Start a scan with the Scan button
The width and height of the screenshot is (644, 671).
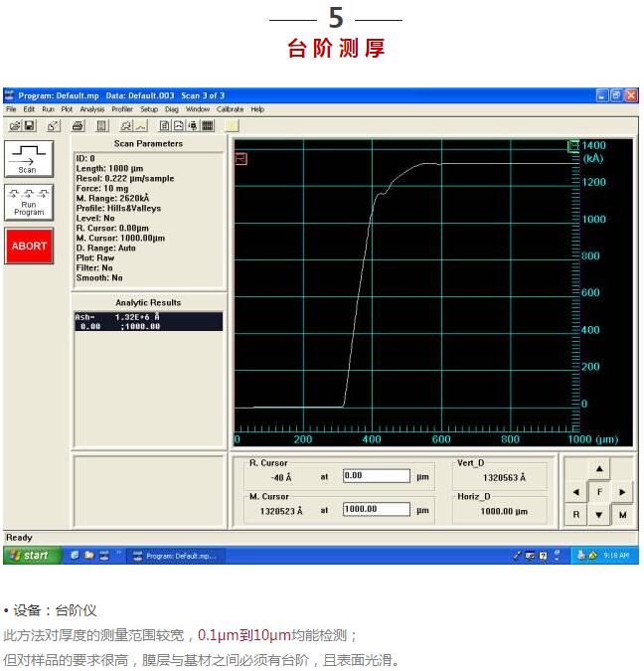click(29, 159)
